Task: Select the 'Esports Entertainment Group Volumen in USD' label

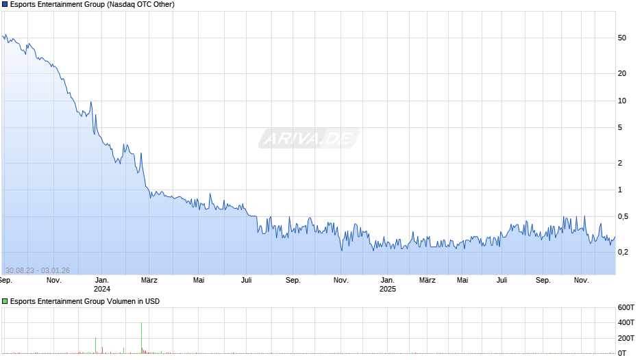Action: [x=85, y=301]
